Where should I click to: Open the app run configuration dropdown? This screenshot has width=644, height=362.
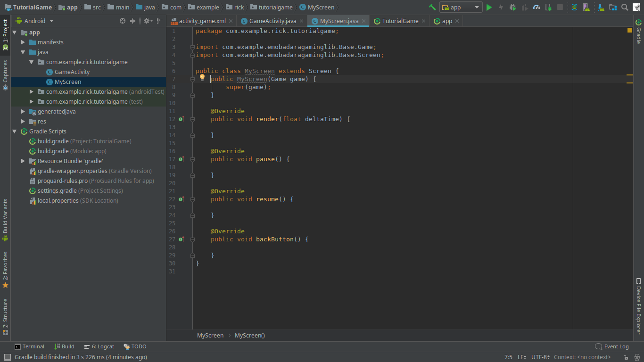(x=461, y=7)
